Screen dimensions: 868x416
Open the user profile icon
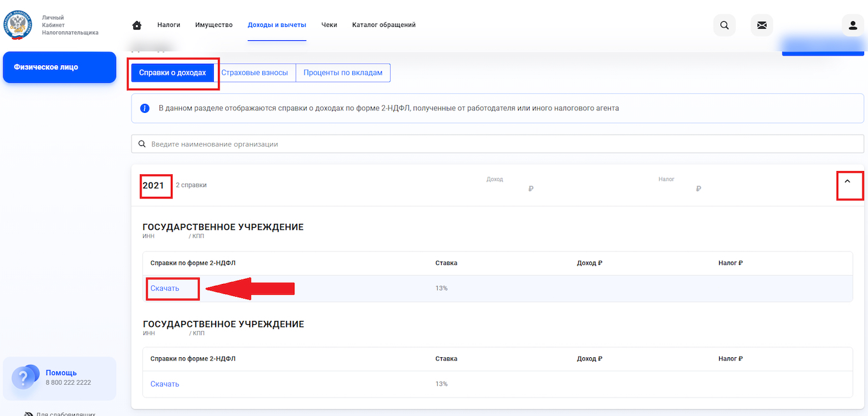click(853, 26)
